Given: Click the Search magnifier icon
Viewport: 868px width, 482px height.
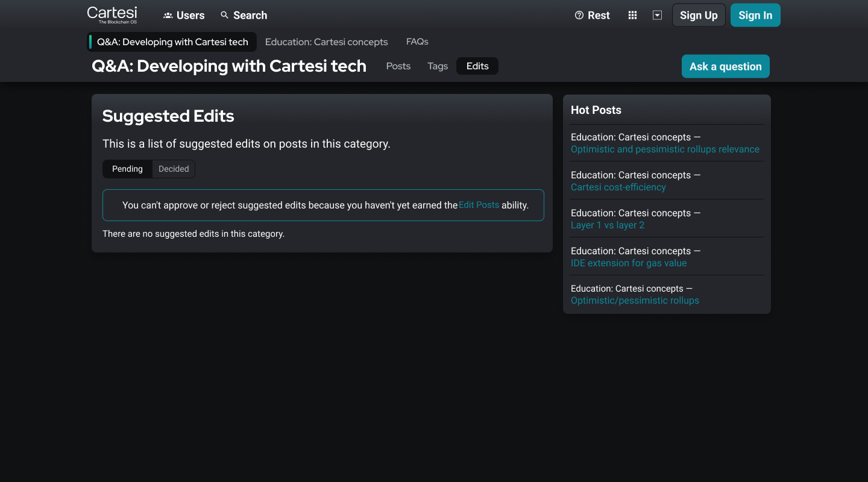Looking at the screenshot, I should pyautogui.click(x=225, y=15).
